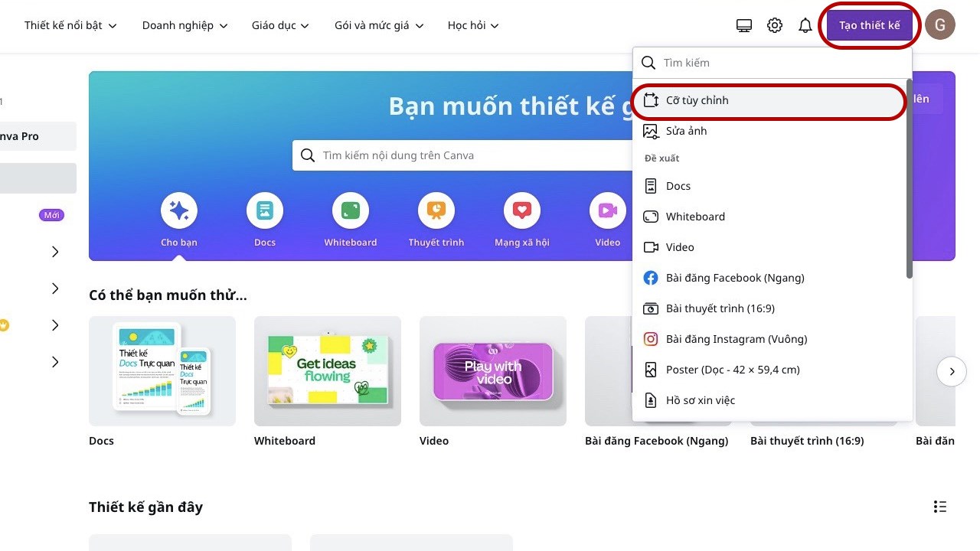Viewport: 980px width, 551px height.
Task: Click the magnifier in dropdown search
Action: (648, 63)
